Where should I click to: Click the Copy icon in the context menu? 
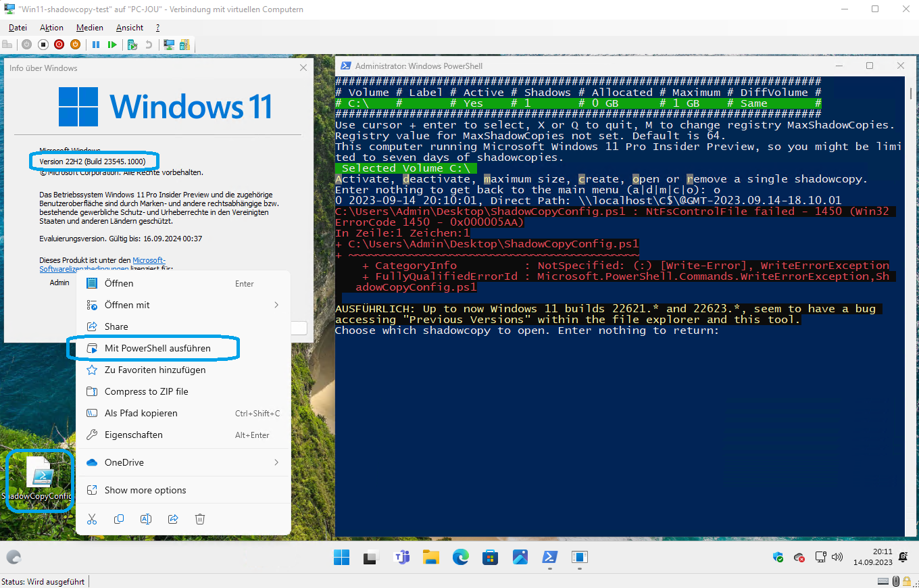tap(119, 519)
